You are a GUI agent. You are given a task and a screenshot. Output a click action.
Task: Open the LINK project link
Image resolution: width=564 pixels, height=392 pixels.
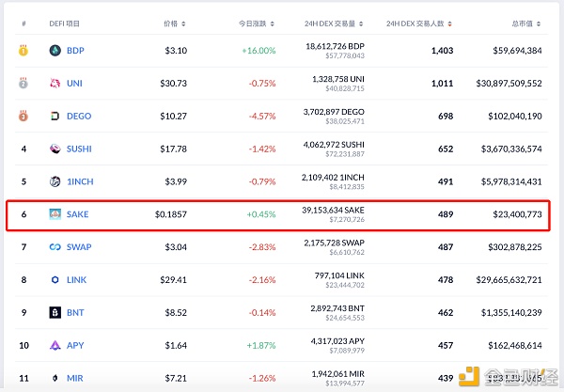[x=77, y=280]
